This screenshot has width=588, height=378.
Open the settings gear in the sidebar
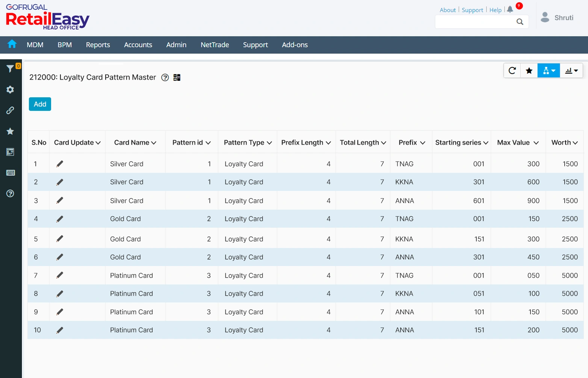[10, 89]
